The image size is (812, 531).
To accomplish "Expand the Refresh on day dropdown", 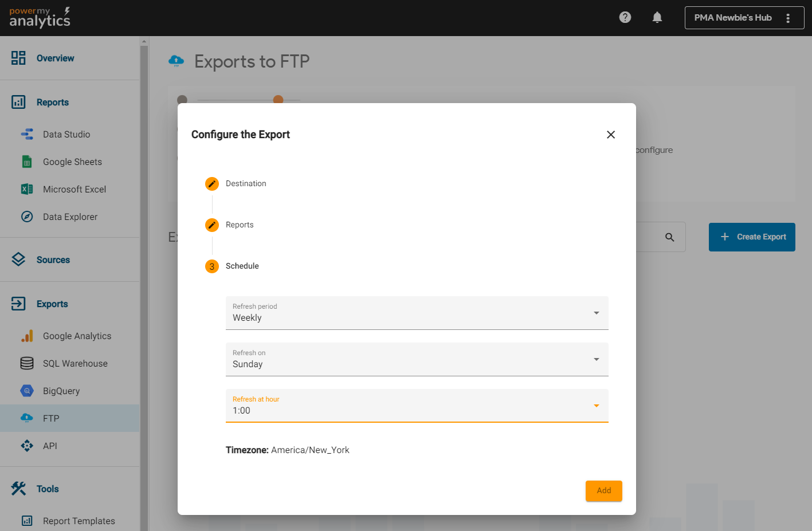I will [417, 359].
